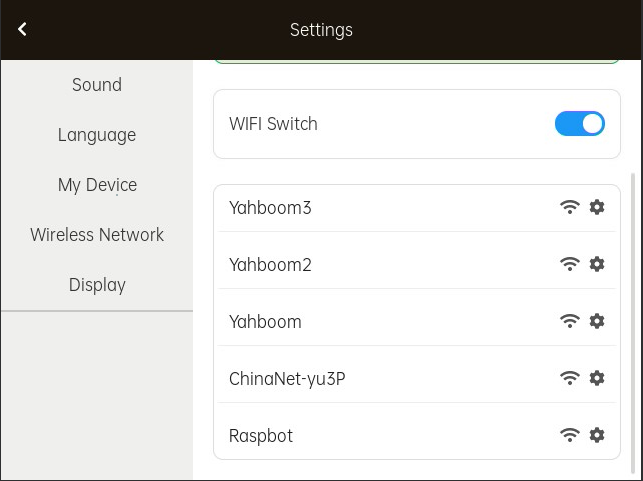Open settings gear for Yahboom3 network
This screenshot has height=481, width=643.
[x=597, y=207]
